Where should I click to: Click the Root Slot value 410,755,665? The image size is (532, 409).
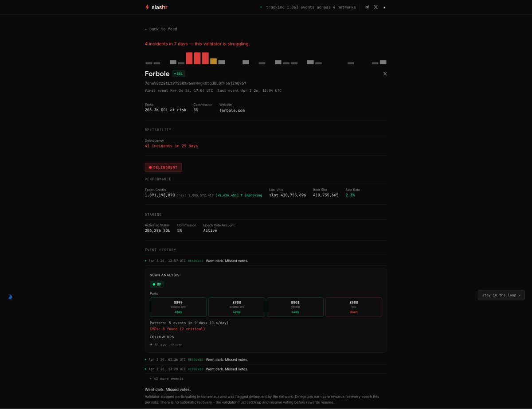click(325, 195)
